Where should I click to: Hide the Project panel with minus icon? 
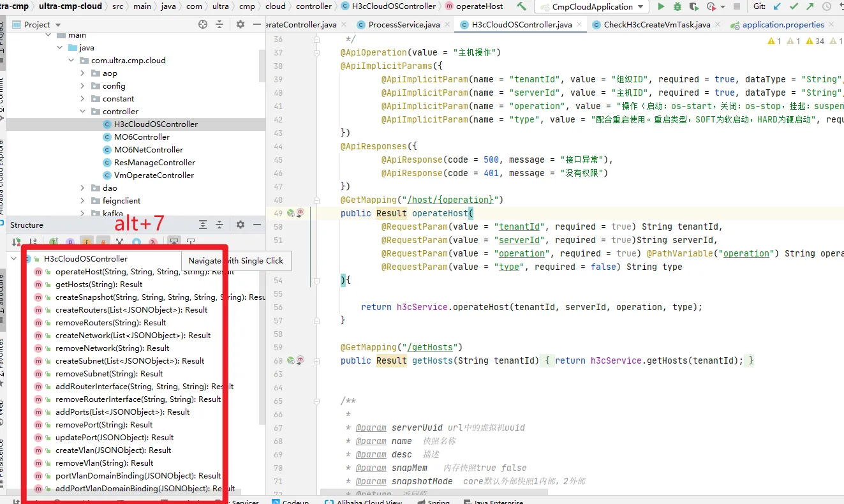257,24
